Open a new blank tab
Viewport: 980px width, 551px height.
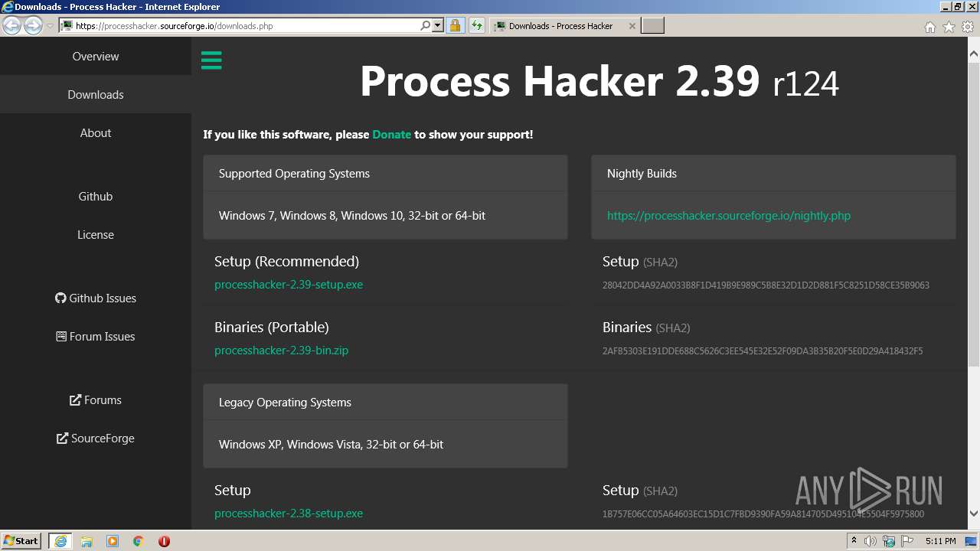point(652,26)
